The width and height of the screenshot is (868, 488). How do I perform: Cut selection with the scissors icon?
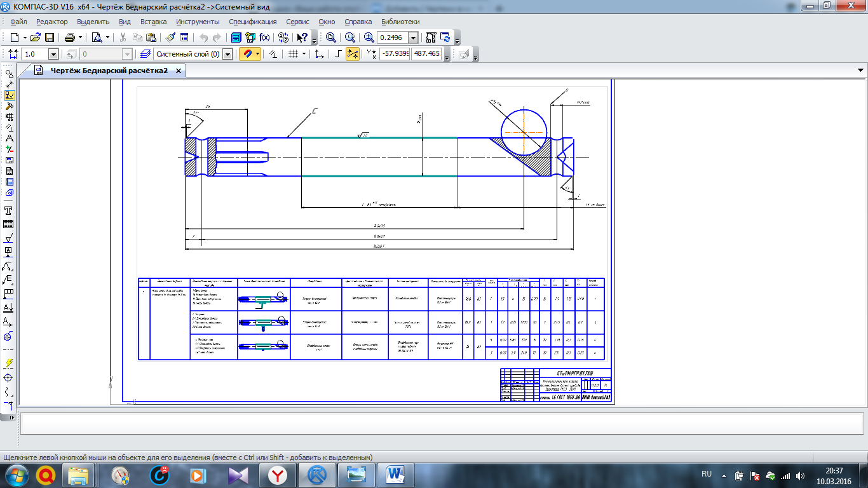coord(123,37)
